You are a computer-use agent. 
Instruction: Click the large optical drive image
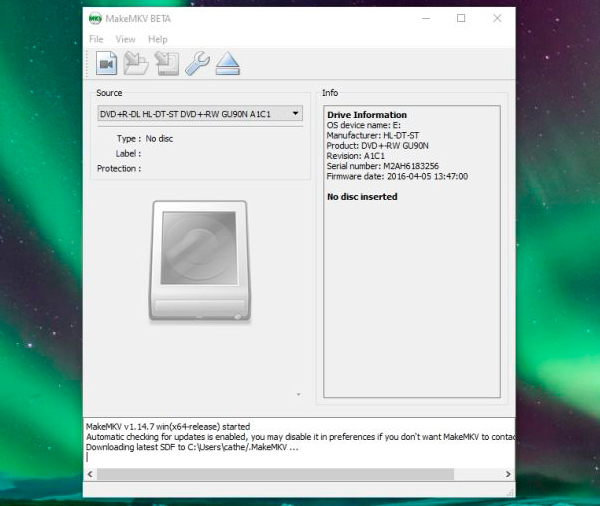[200, 260]
